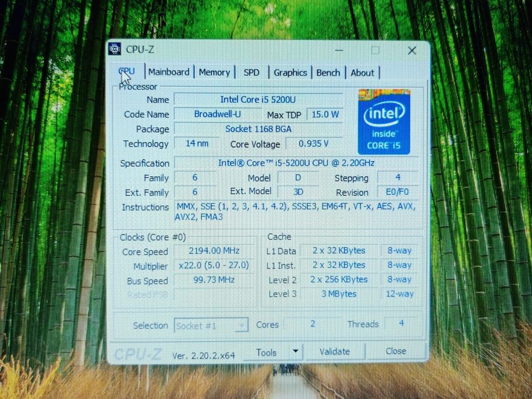The width and height of the screenshot is (532, 399).
Task: Click the Technology value 14 nm
Action: pos(197,144)
